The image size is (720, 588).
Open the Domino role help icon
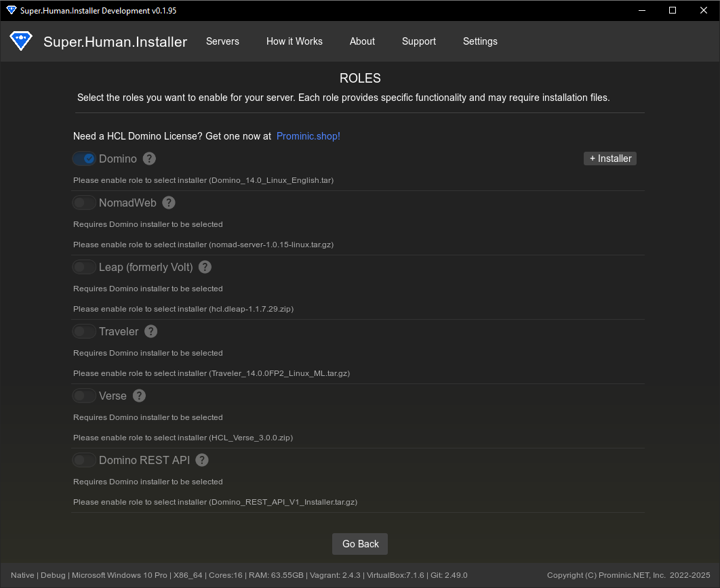coord(148,159)
